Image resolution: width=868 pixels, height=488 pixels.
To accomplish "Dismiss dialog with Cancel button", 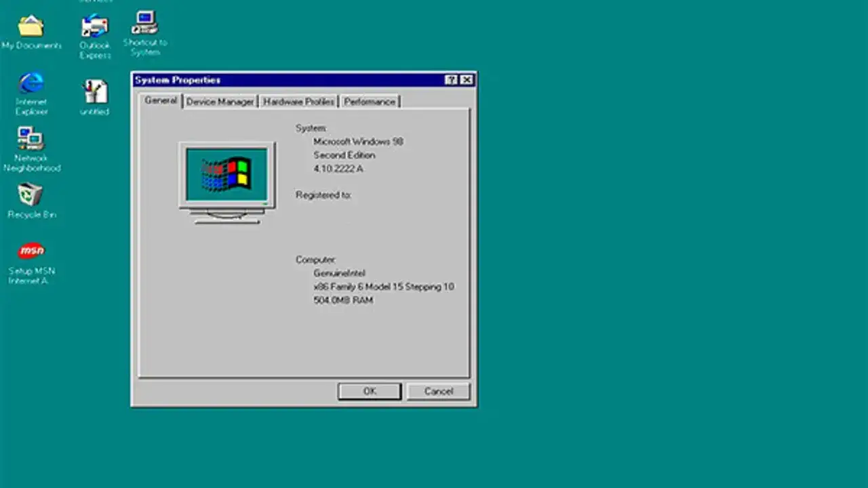I will click(438, 391).
